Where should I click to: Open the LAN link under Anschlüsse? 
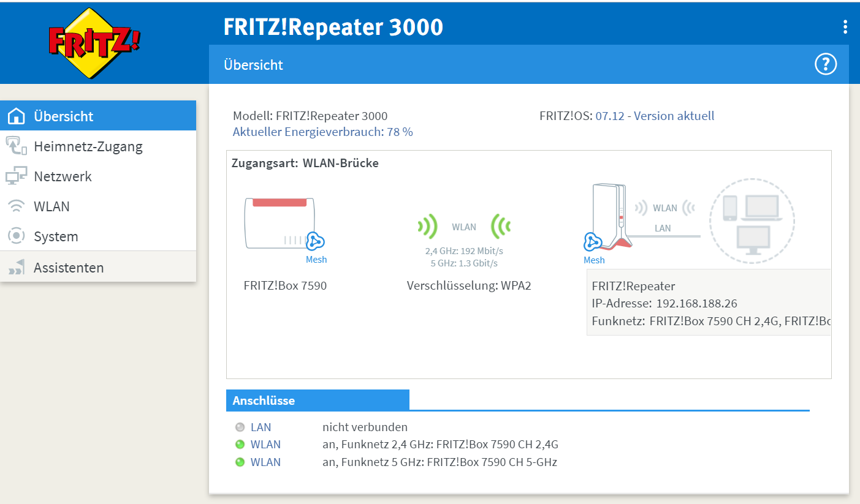click(x=261, y=427)
